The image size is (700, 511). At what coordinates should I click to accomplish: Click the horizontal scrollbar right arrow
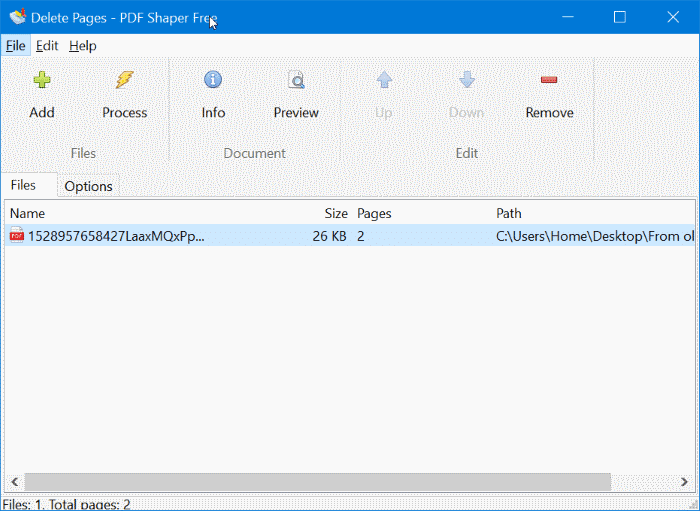coord(684,482)
